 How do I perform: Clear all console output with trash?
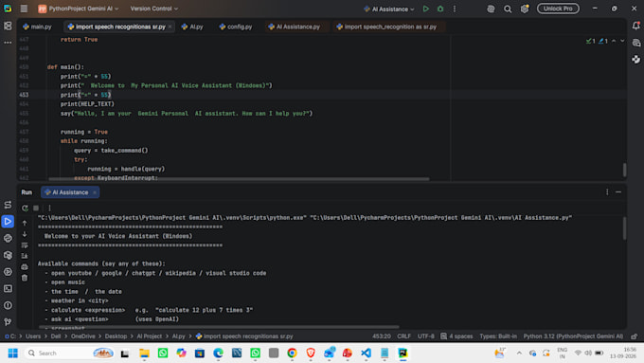[x=25, y=279]
